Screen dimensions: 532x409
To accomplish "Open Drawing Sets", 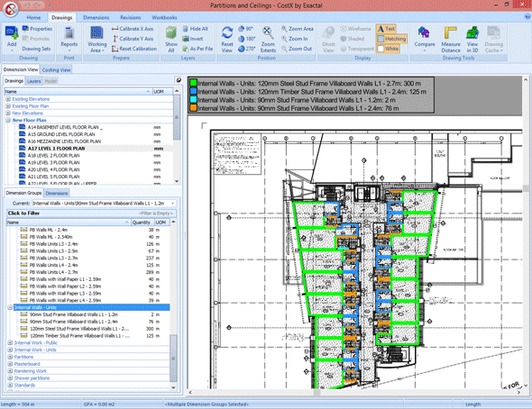I will [x=36, y=49].
